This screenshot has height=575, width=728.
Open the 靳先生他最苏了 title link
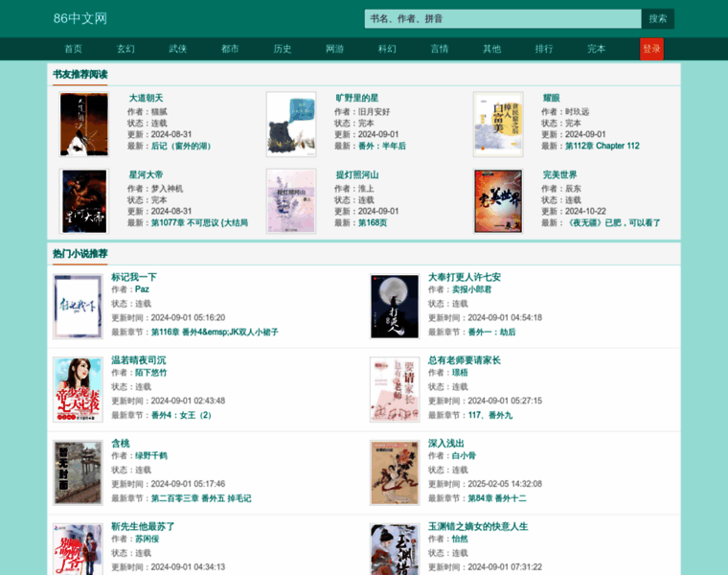click(143, 527)
